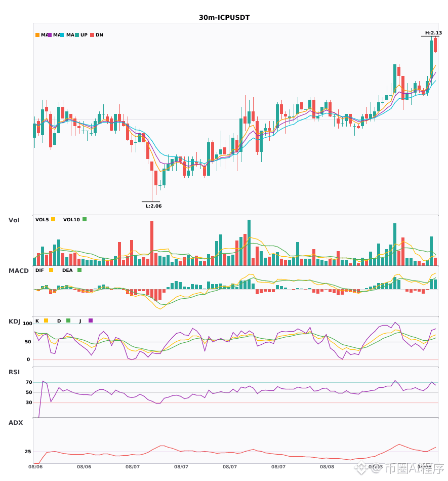Click the KDJ panel label
Screen dimensions: 448x481
pyautogui.click(x=14, y=322)
